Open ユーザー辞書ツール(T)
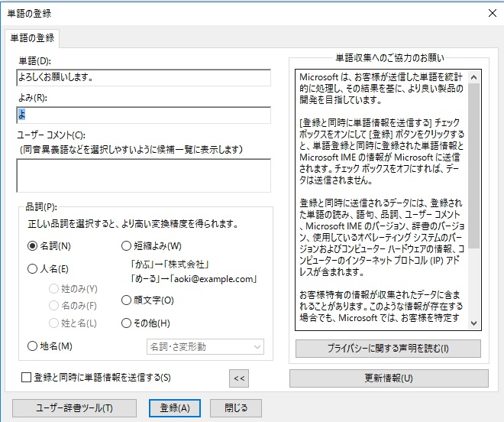This screenshot has width=504, height=422. (x=74, y=408)
